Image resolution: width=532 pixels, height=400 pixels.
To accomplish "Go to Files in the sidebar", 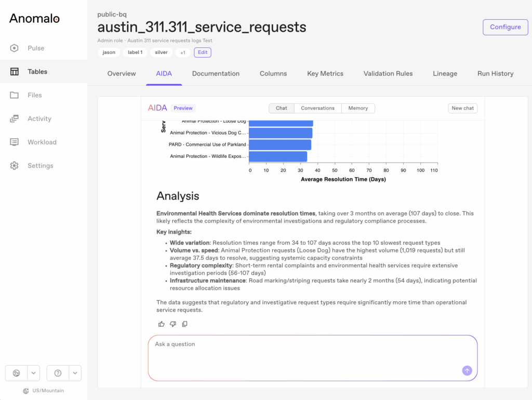I will click(35, 95).
